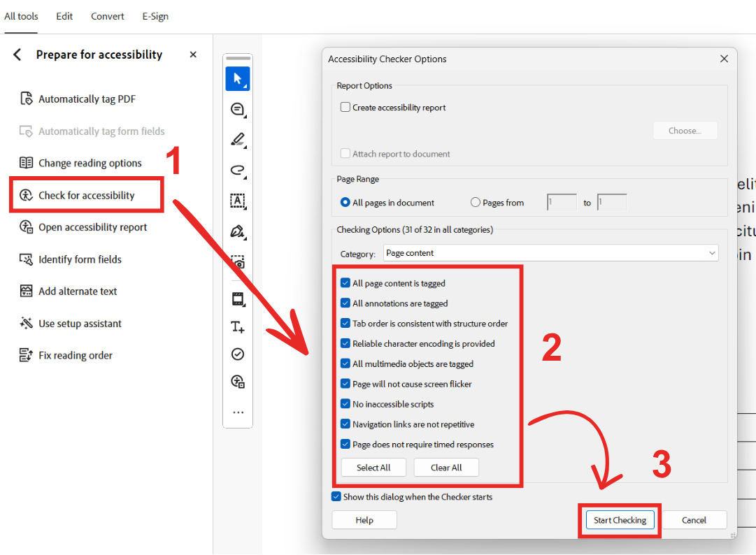
Task: Click the Start Checking button
Action: point(620,520)
